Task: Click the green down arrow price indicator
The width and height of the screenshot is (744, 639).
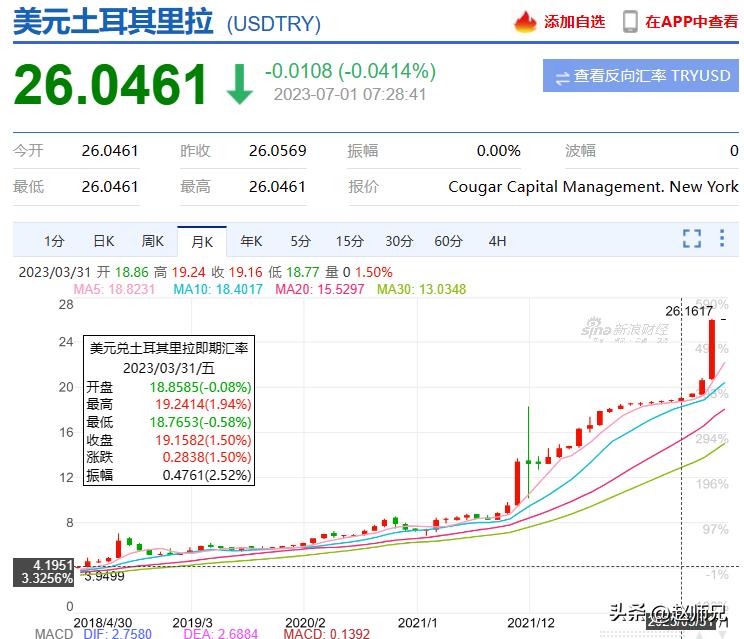Action: [x=239, y=85]
